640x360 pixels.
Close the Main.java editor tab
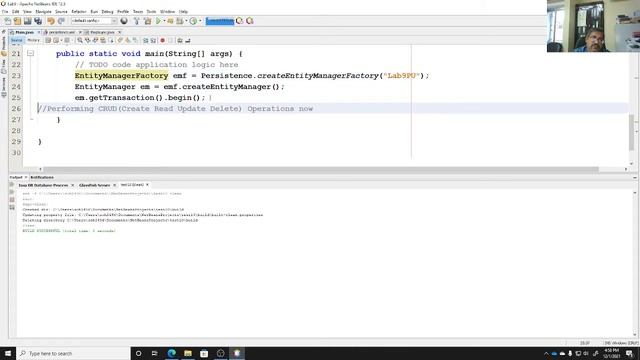point(39,32)
